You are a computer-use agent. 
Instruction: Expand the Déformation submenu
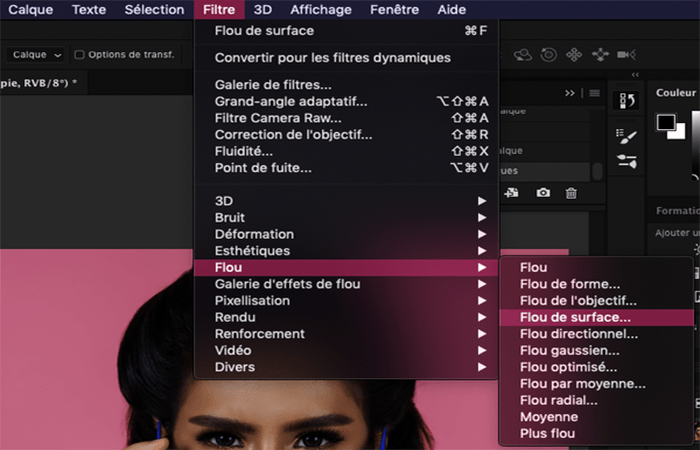[x=346, y=234]
